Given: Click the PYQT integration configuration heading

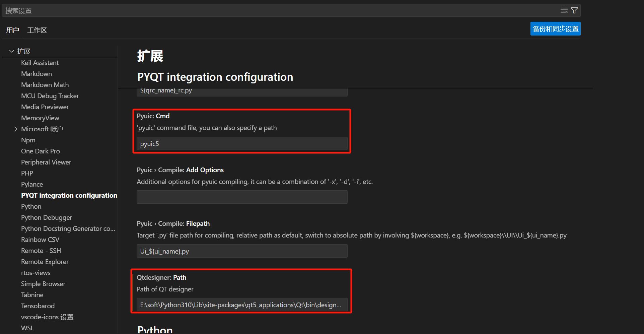Looking at the screenshot, I should point(215,77).
